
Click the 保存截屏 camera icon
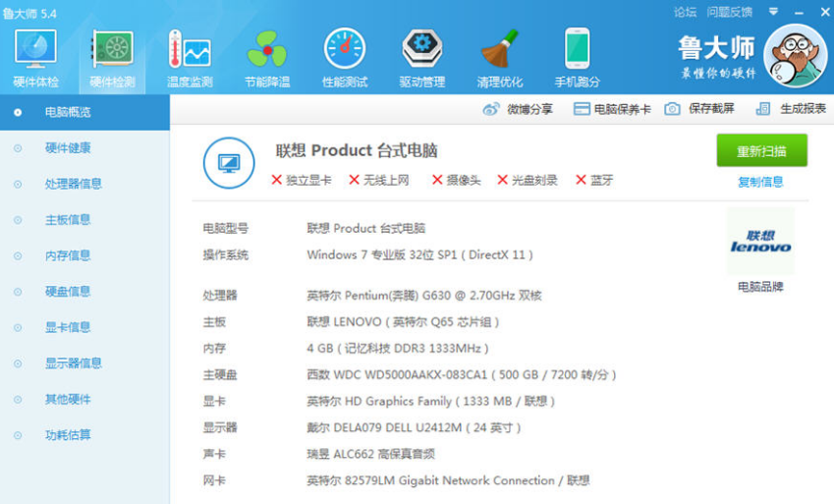pyautogui.click(x=673, y=109)
